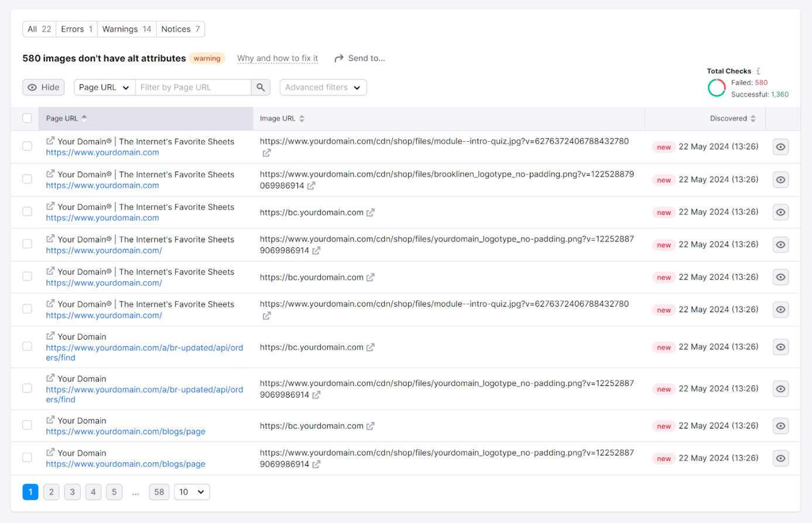Hide the last row using eye icon

click(x=780, y=459)
